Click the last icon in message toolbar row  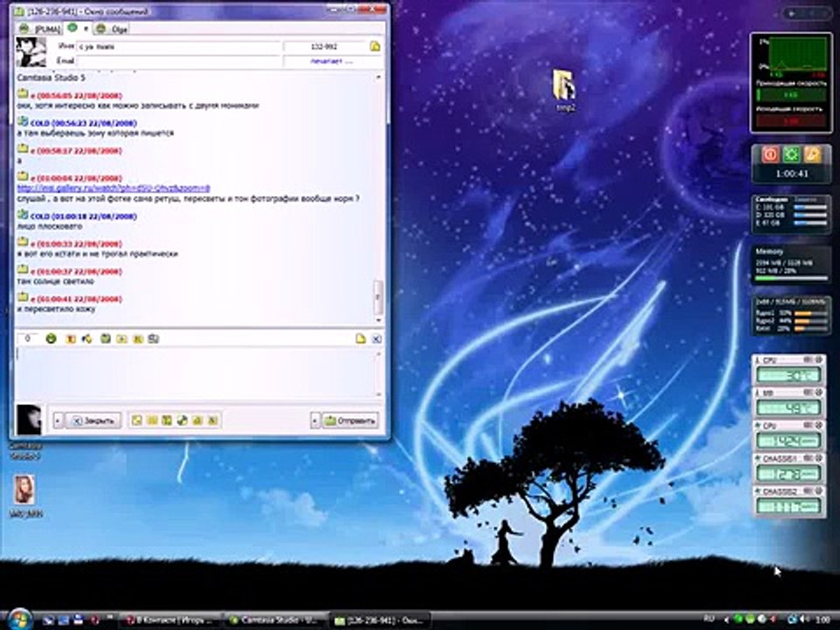pyautogui.click(x=153, y=339)
